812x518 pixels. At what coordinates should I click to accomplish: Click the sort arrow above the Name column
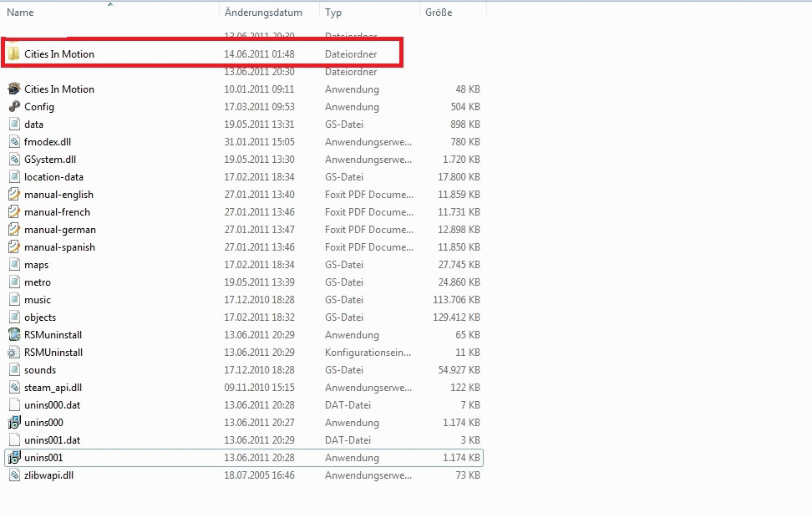click(x=110, y=4)
